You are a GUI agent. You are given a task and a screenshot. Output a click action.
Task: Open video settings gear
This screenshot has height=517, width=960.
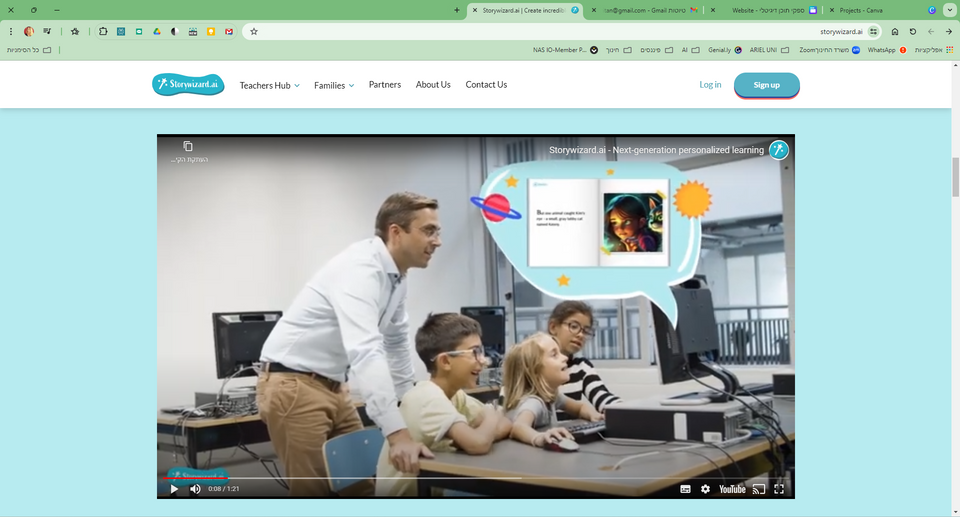point(705,489)
